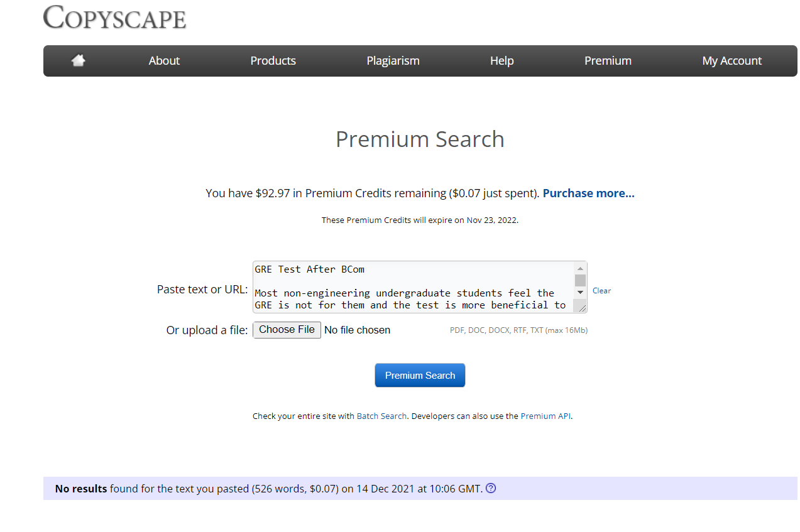Open the help question mark icon beside results
The width and height of the screenshot is (800, 532).
(x=491, y=488)
